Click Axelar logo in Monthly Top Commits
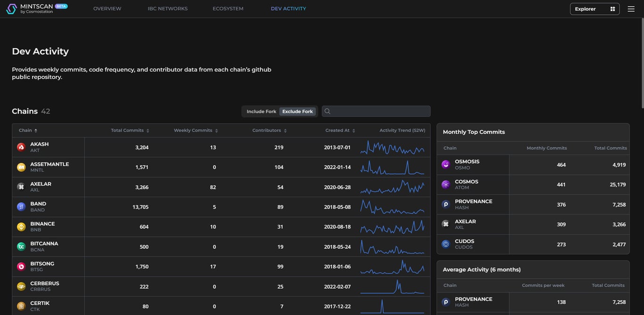 [446, 224]
